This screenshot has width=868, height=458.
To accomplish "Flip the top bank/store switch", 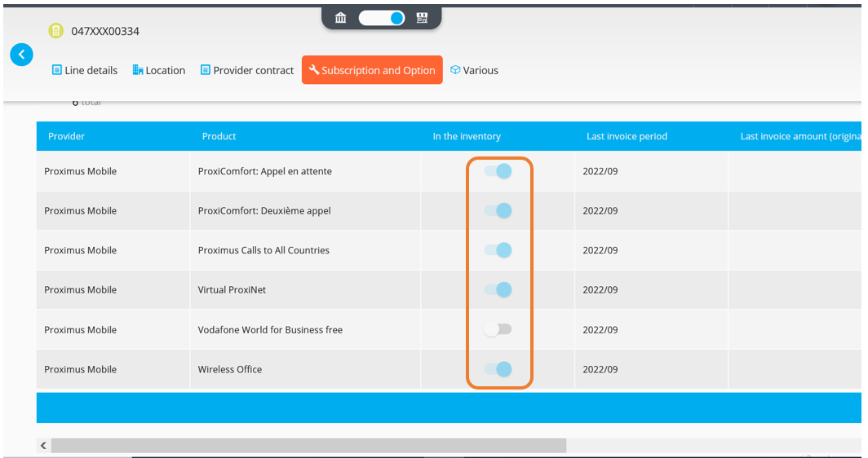I will 382,18.
